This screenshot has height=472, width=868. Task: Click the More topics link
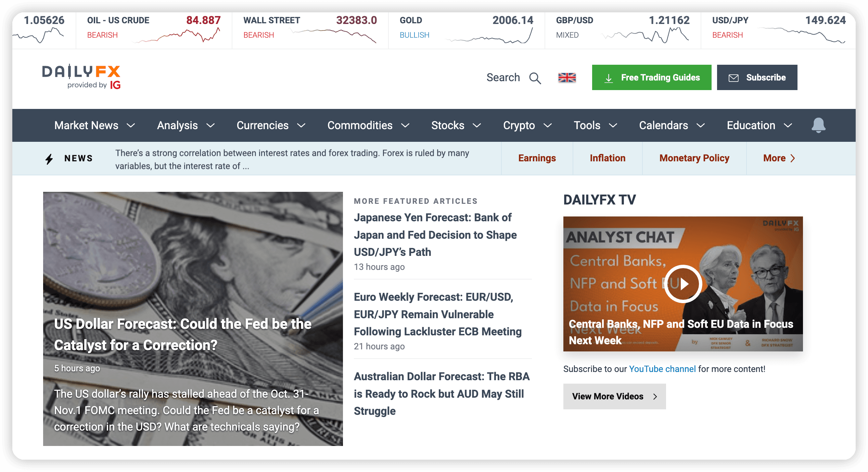click(x=779, y=158)
